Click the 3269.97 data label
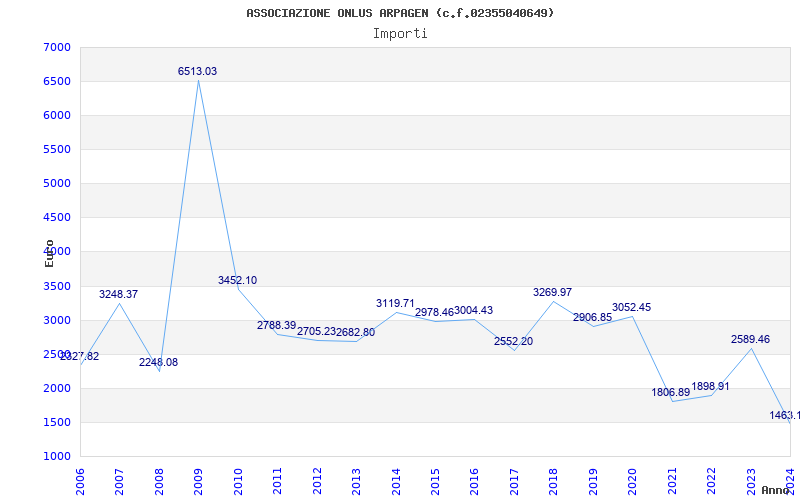Screen dimensions: 800x500 553,292
